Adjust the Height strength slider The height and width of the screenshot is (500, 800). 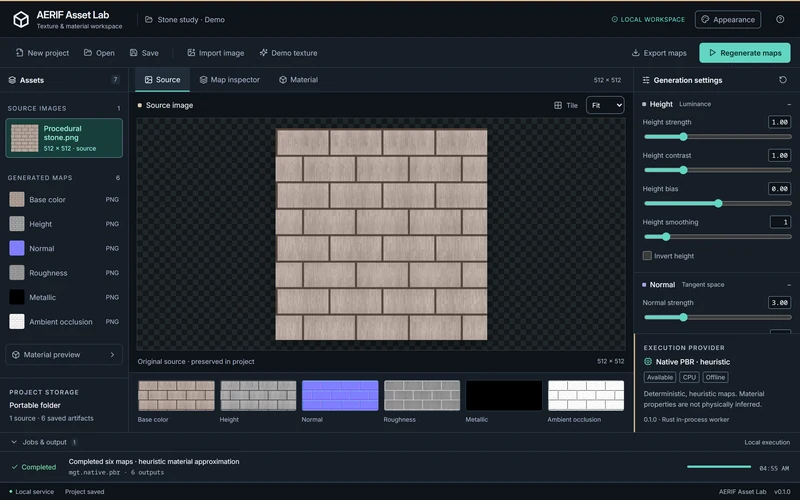click(x=717, y=137)
